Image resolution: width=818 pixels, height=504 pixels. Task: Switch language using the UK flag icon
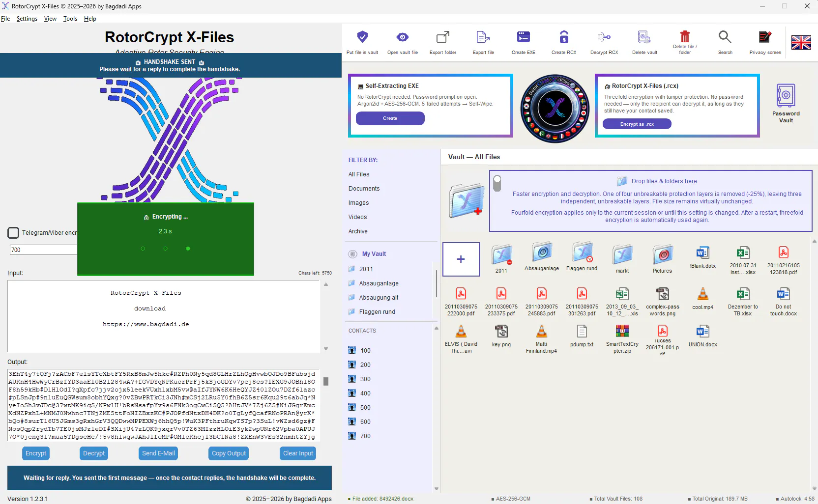pyautogui.click(x=801, y=43)
